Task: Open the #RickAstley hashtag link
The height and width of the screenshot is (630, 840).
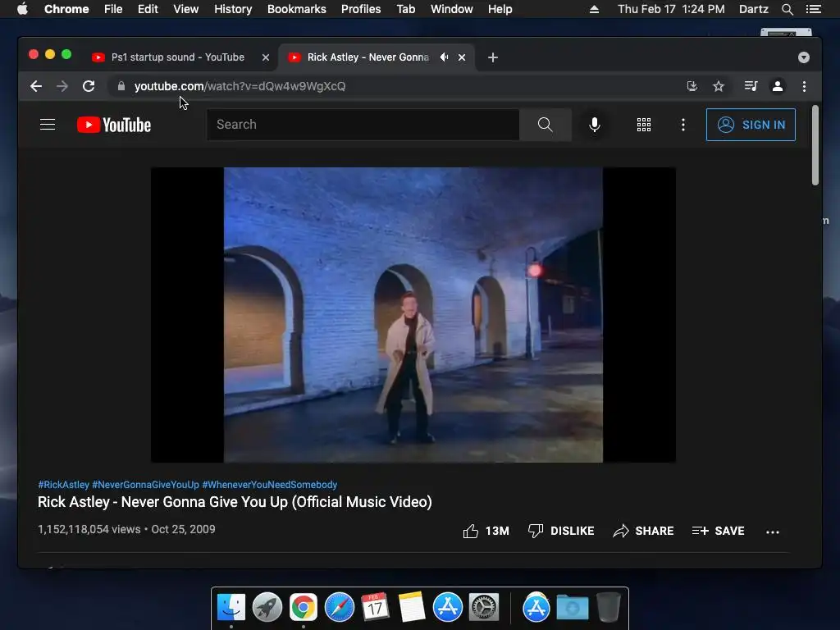Action: point(63,485)
